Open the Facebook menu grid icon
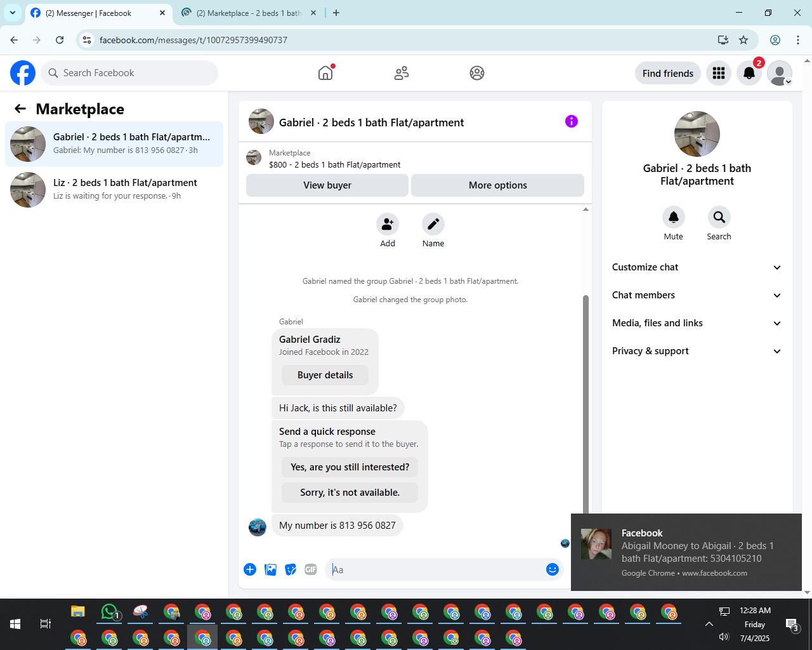Image resolution: width=812 pixels, height=650 pixels. click(719, 73)
